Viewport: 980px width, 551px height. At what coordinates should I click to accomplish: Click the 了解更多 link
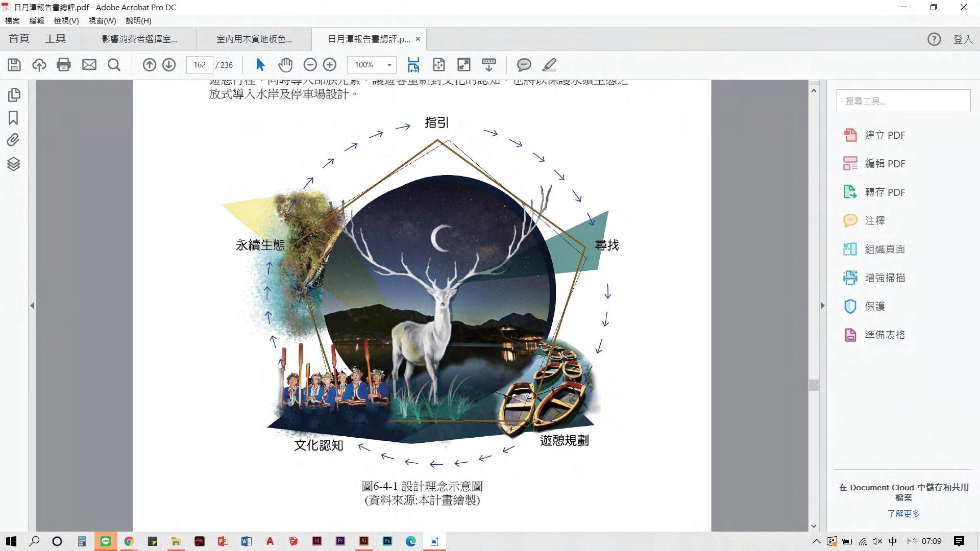903,514
